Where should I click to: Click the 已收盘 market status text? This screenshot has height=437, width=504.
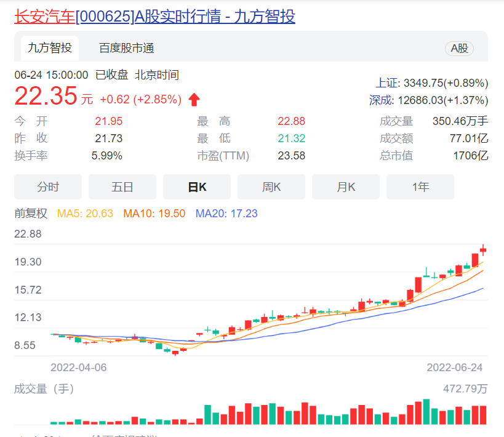[x=111, y=75]
